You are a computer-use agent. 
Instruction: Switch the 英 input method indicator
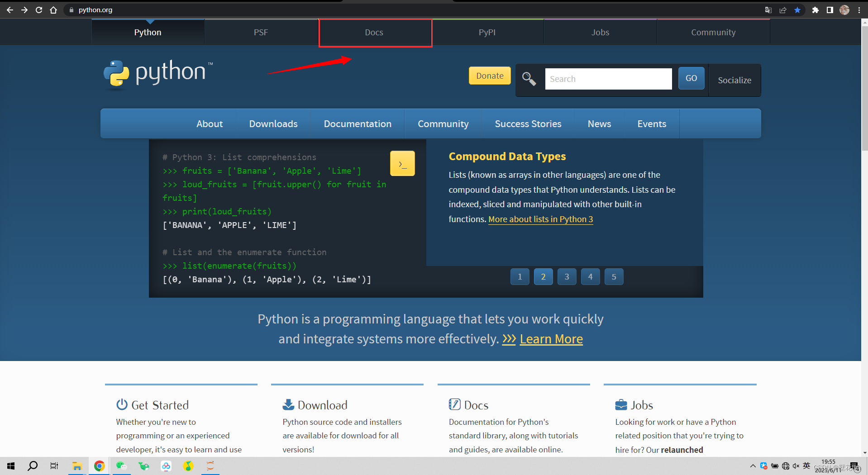(806, 466)
